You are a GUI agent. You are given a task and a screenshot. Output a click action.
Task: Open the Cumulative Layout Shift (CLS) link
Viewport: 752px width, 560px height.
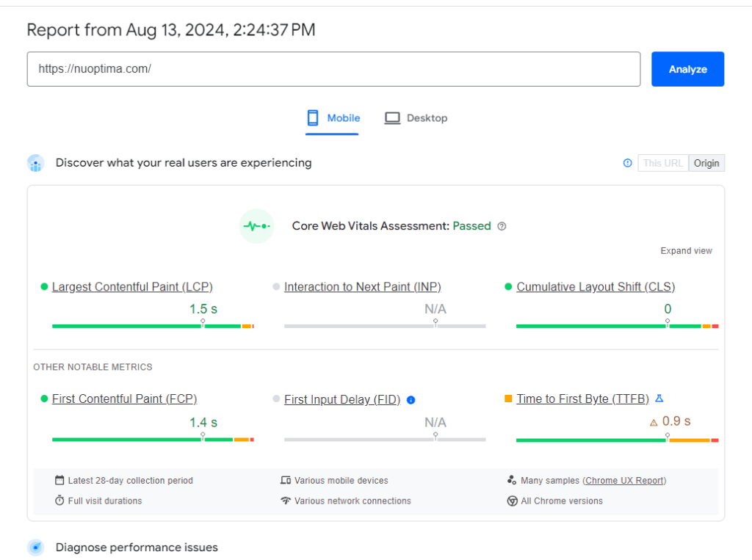[596, 287]
